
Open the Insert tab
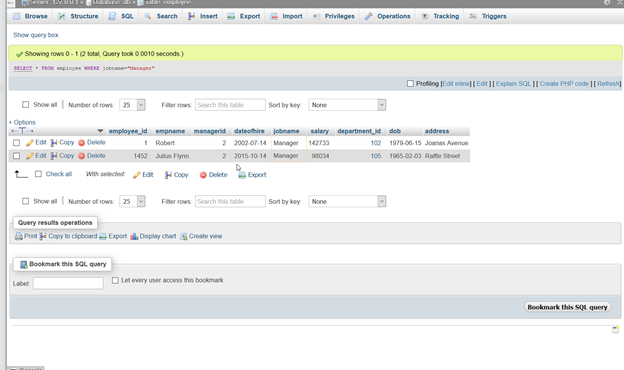click(203, 16)
